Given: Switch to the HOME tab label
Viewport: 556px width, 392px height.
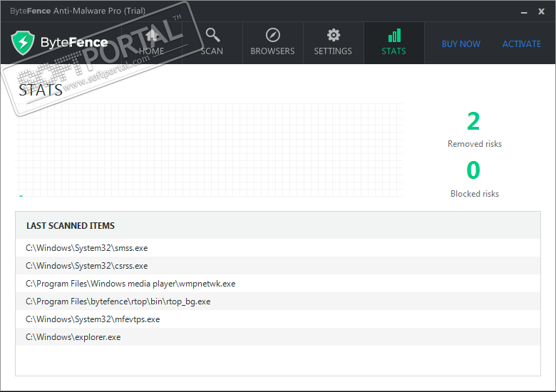Looking at the screenshot, I should (x=151, y=51).
